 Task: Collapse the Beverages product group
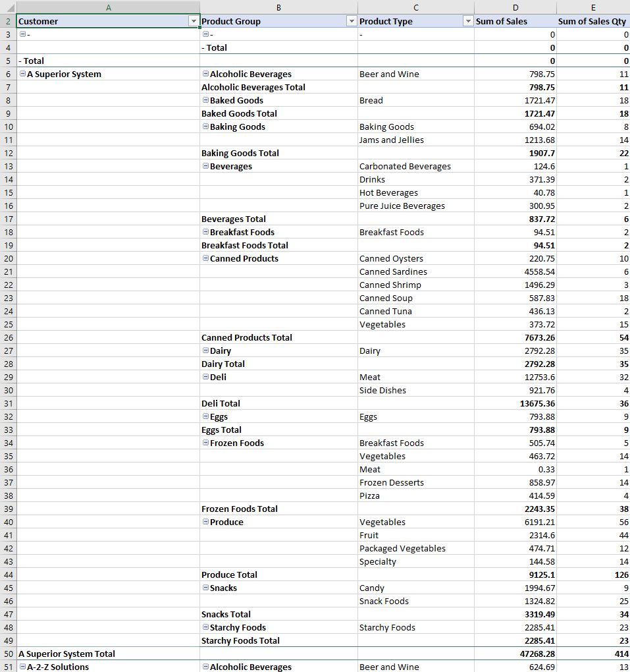point(205,166)
